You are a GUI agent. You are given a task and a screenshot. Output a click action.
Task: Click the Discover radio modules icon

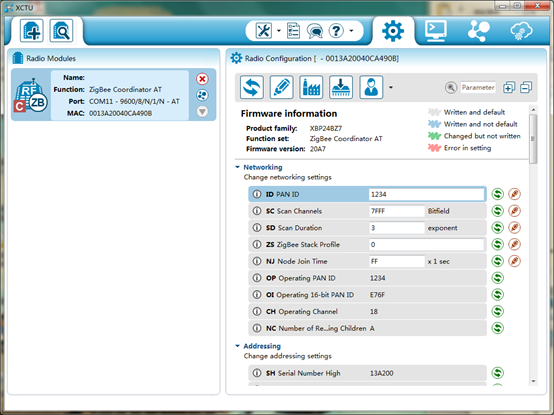pyautogui.click(x=61, y=31)
